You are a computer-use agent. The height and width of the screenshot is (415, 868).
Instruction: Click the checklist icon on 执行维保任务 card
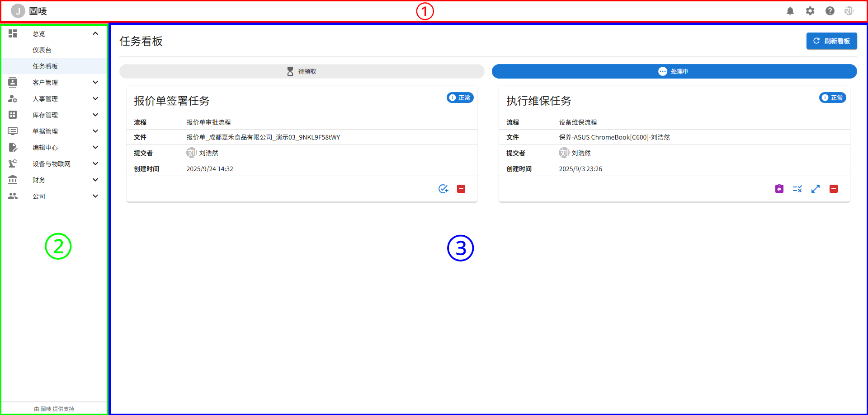click(797, 189)
